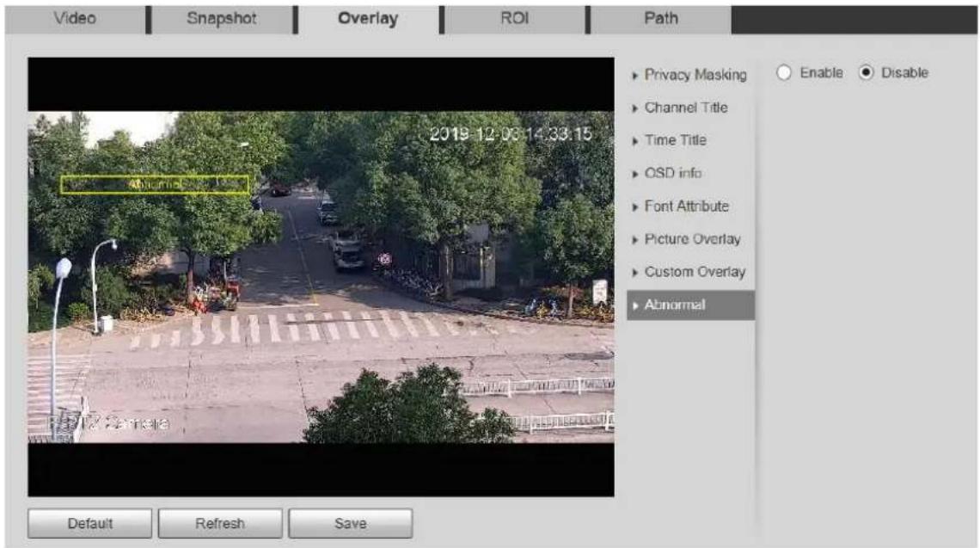This screenshot has width=980, height=548.
Task: Click the camera channel title overlay in preview
Action: [x=109, y=423]
